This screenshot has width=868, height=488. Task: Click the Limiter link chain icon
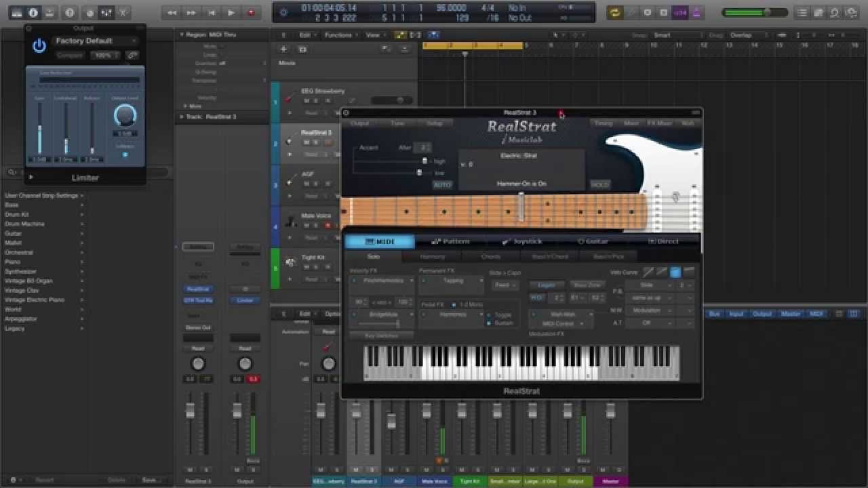(x=132, y=56)
